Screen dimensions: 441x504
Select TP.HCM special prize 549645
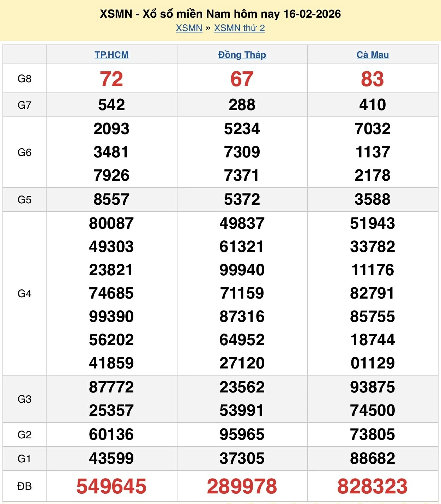pyautogui.click(x=111, y=486)
